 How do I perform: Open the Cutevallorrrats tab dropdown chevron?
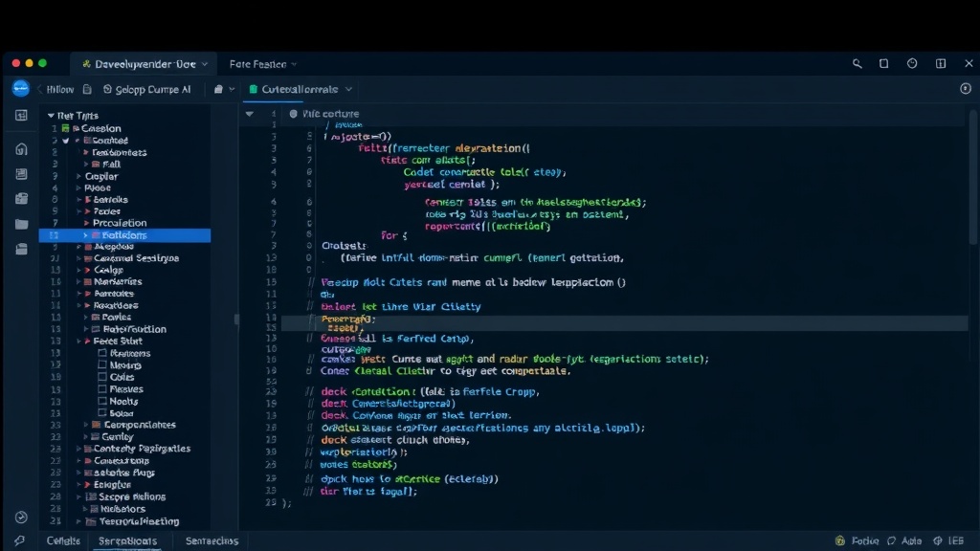click(348, 89)
